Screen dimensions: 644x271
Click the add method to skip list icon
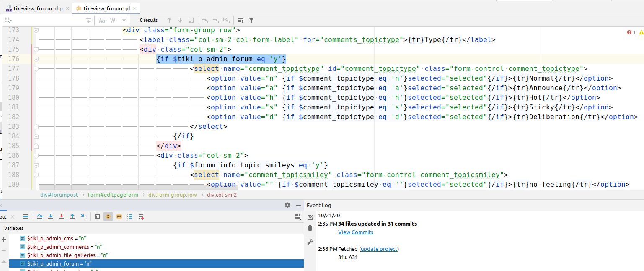[x=141, y=216]
